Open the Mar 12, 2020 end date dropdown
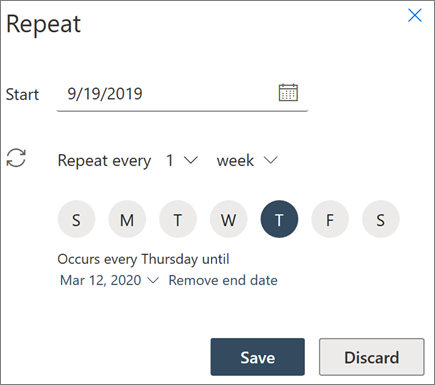Screen dimensions: 435x385 coord(109,280)
